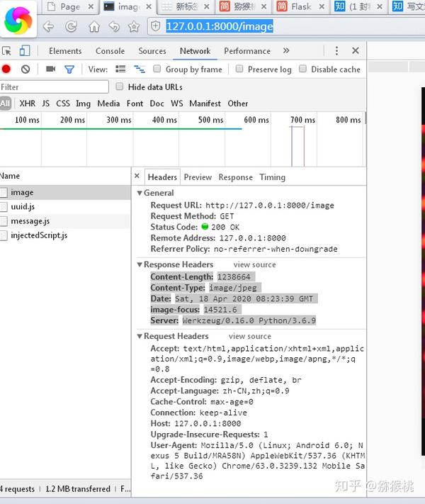This screenshot has height=504, width=425.
Task: Filter requests by XHR
Action: point(28,103)
